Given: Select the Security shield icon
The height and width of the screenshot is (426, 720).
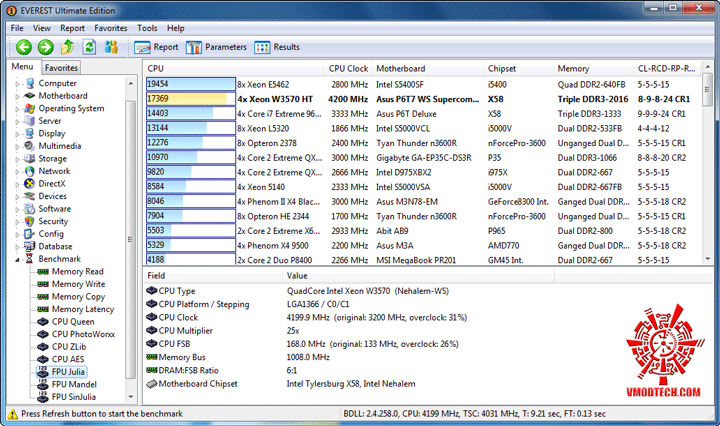Looking at the screenshot, I should click(30, 221).
